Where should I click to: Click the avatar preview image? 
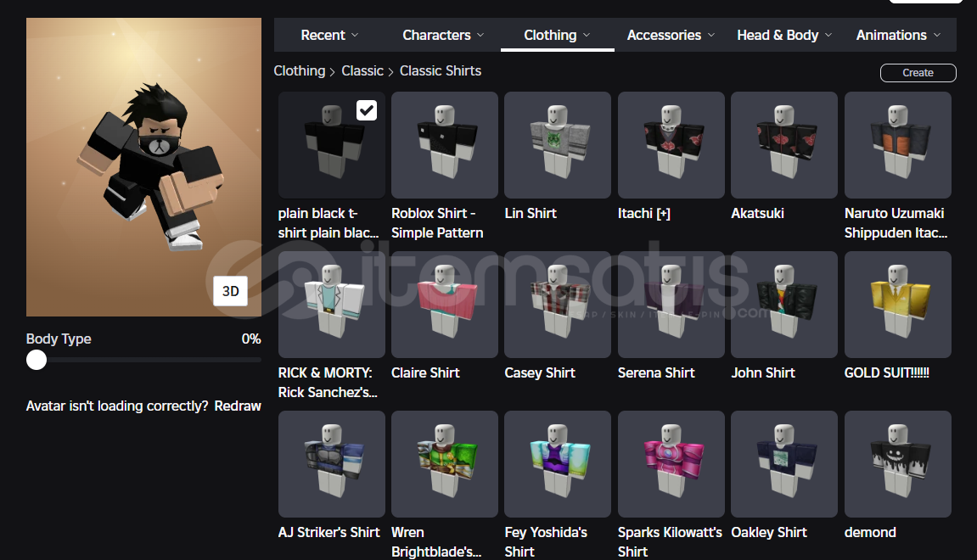(x=144, y=167)
